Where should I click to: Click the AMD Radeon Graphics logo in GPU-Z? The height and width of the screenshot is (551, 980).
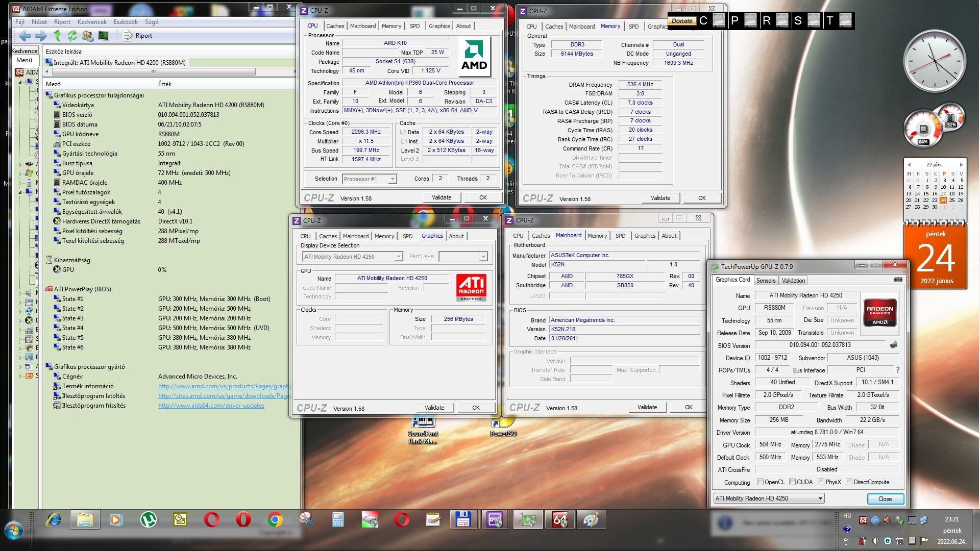click(x=879, y=312)
